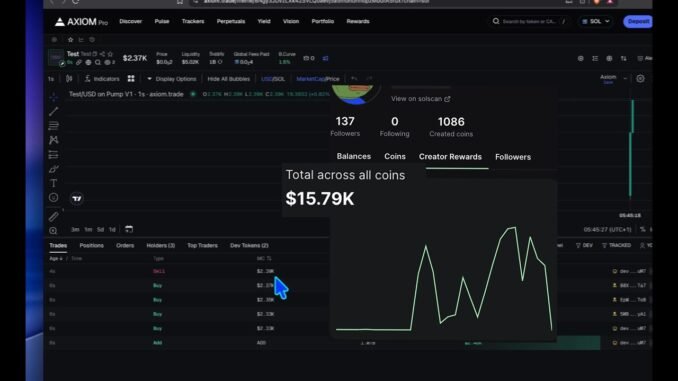Open the Yield page
Image resolution: width=678 pixels, height=381 pixels.
pos(264,21)
